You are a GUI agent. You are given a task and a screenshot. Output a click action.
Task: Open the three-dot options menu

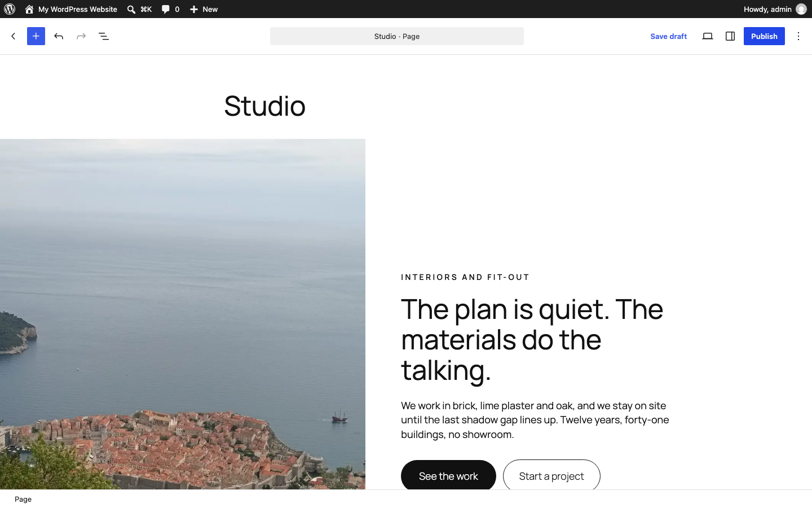798,36
